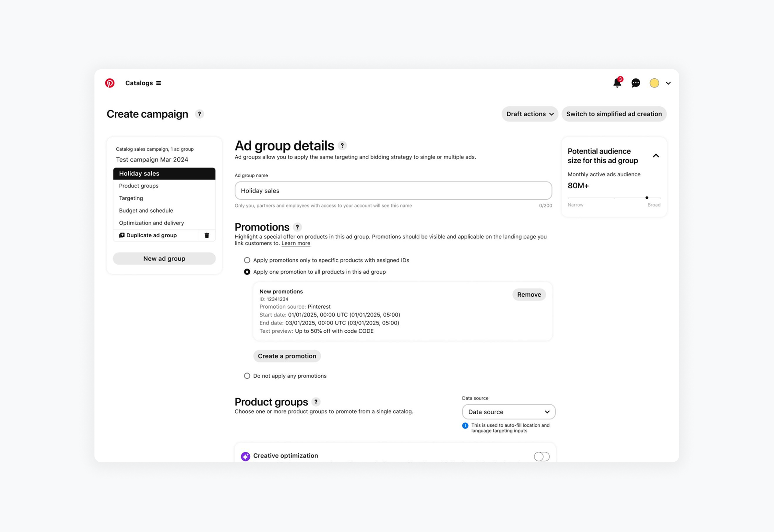The image size is (774, 532).
Task: Click help icon beside Product groups heading
Action: (316, 402)
